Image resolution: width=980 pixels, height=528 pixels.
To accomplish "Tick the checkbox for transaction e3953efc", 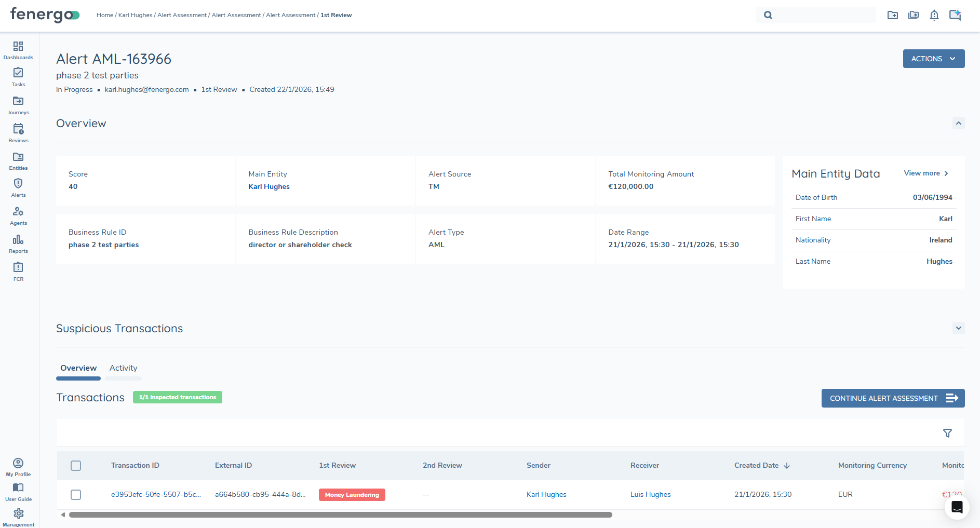I will (76, 495).
